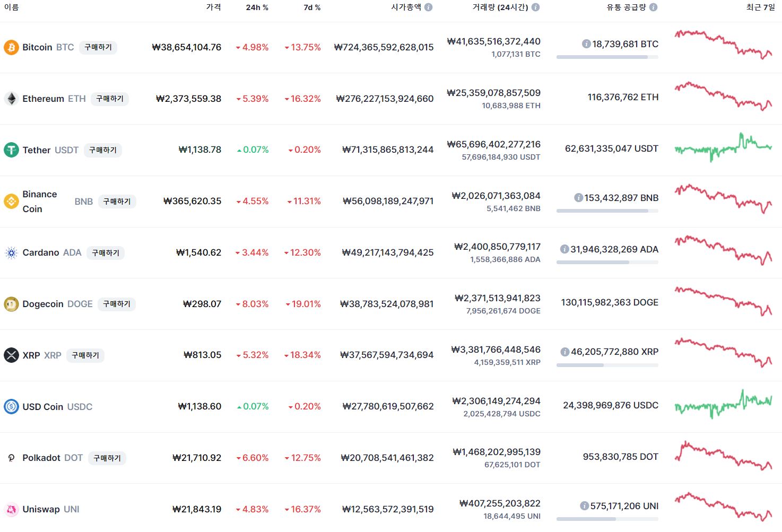Open Tether 7-day green sparkline chart
The image size is (782, 532).
click(x=724, y=148)
